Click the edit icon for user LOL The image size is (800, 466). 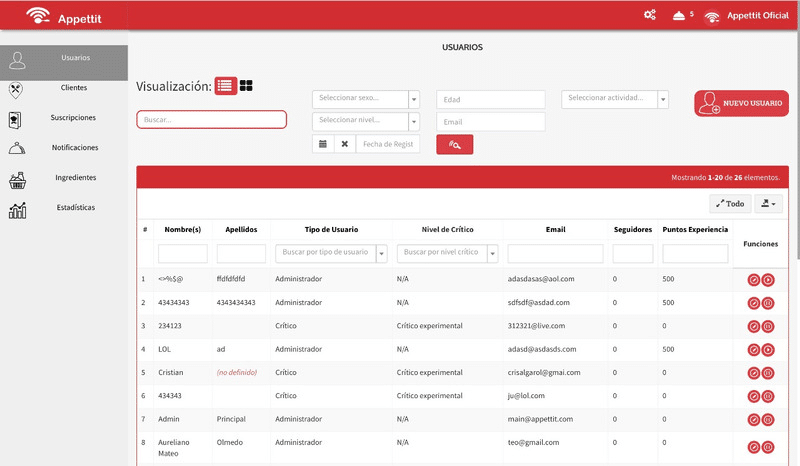(x=754, y=349)
